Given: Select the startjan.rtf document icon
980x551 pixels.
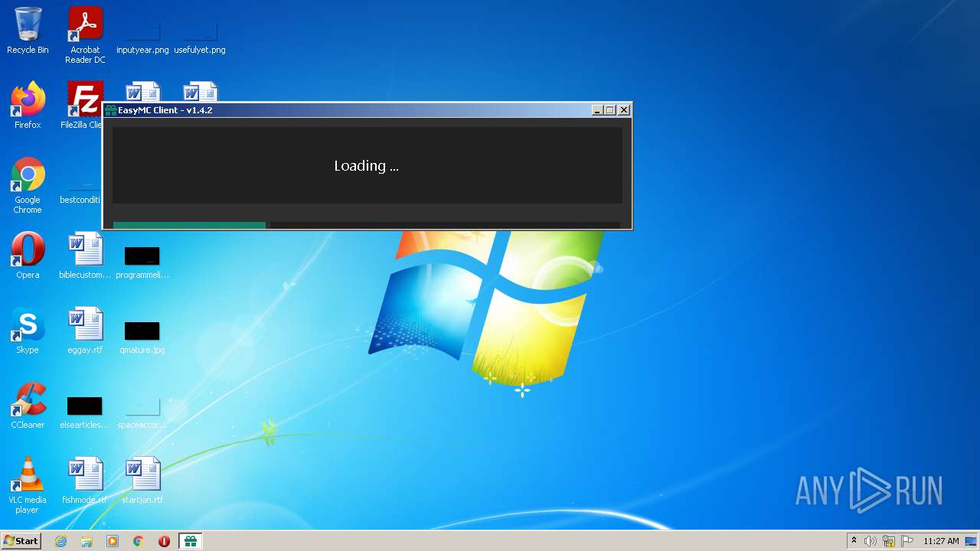Looking at the screenshot, I should [x=142, y=481].
